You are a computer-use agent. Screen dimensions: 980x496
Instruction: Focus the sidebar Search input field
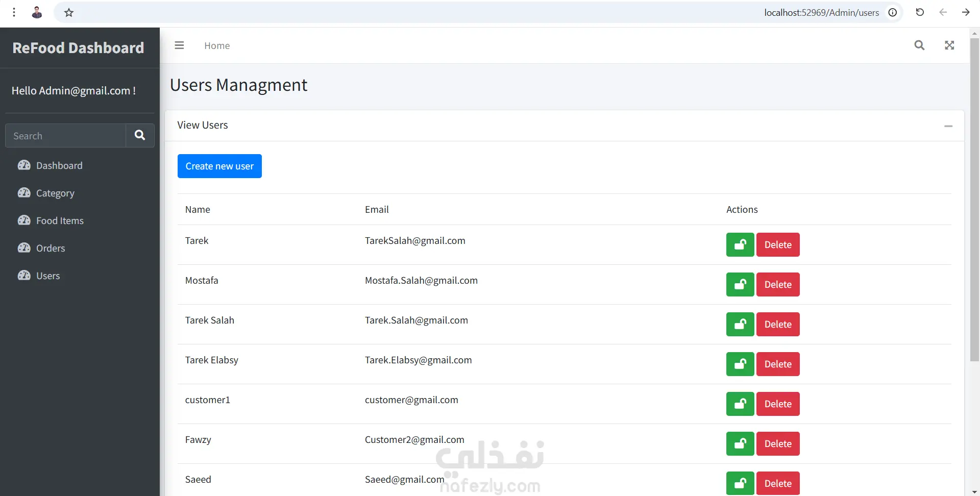pos(65,135)
